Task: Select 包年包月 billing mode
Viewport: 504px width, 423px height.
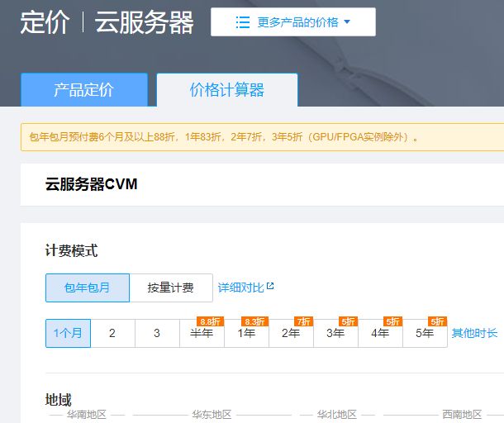Action: click(x=88, y=288)
